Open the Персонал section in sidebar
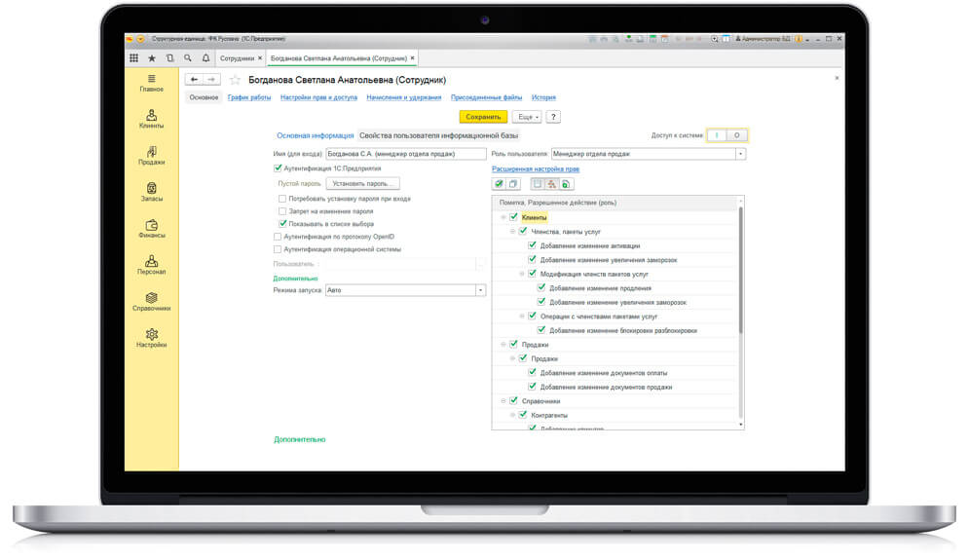The width and height of the screenshot is (969, 560). [151, 265]
